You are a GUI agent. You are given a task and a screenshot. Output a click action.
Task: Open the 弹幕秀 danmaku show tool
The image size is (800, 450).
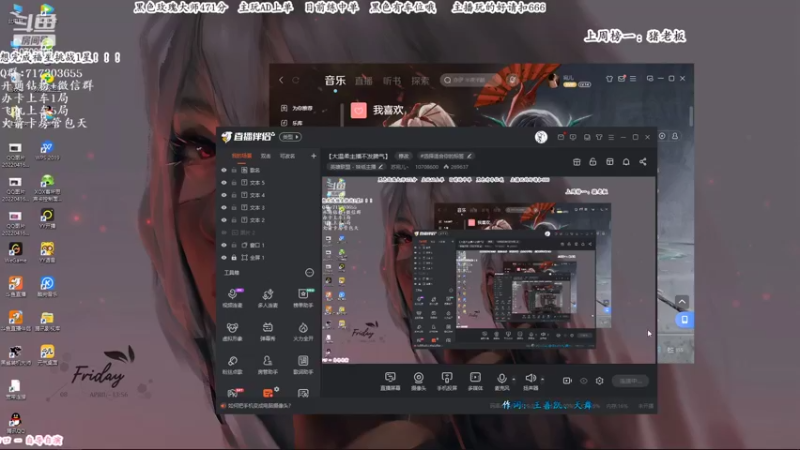coord(267,332)
